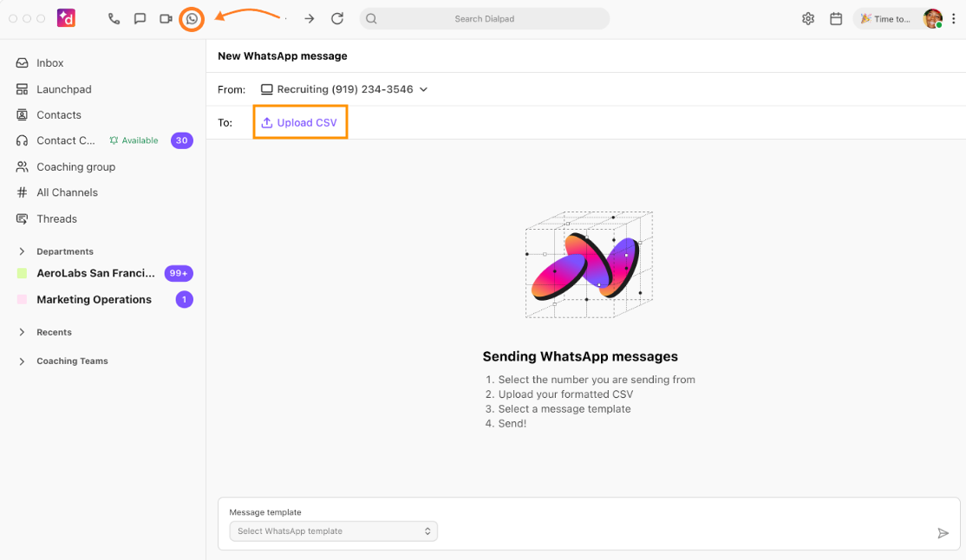Open the user profile avatar
966x560 pixels.
(933, 18)
